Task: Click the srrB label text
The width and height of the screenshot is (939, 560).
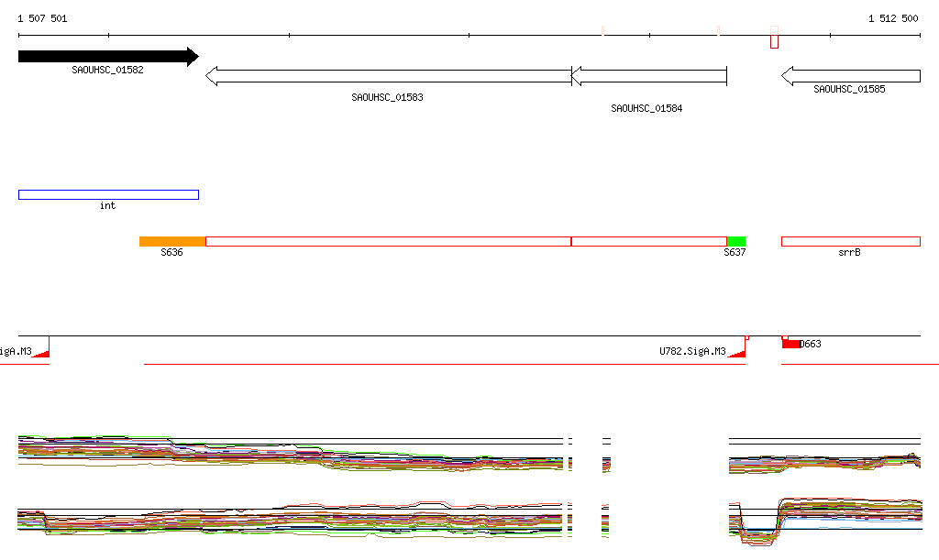Action: click(850, 252)
